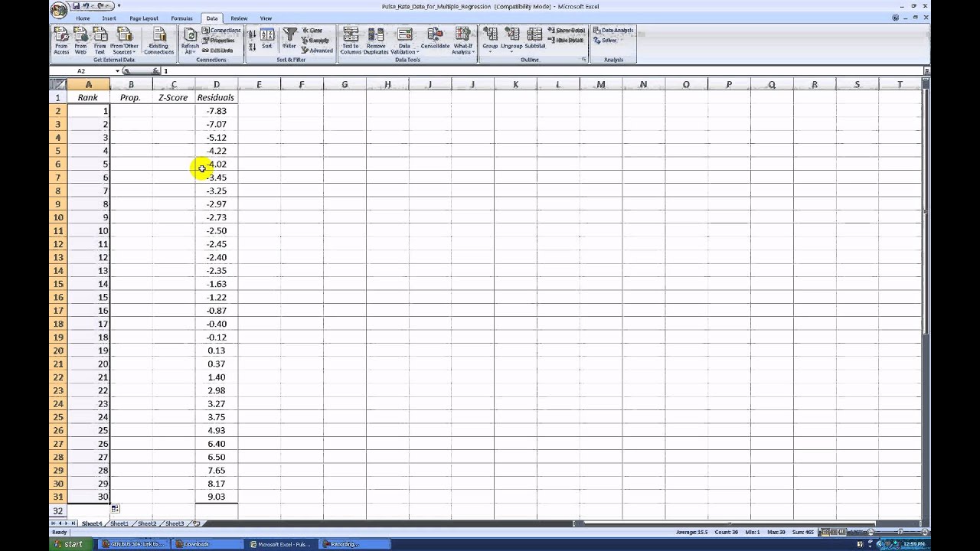
Task: Select the Z-Score header cell
Action: tap(174, 98)
